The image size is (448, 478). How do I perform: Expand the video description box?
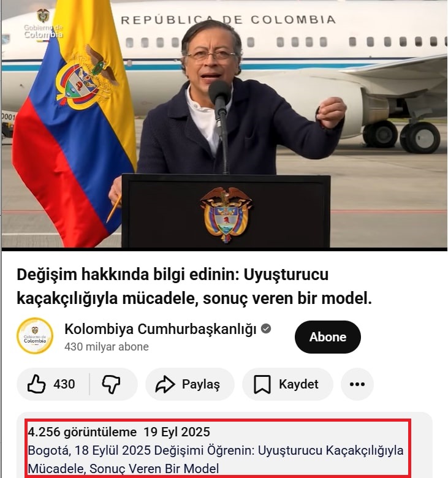224,445
